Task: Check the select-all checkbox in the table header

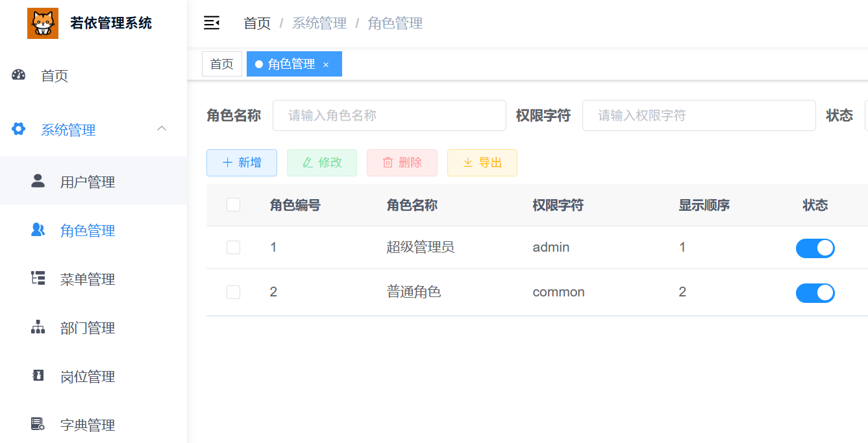Action: coord(233,204)
